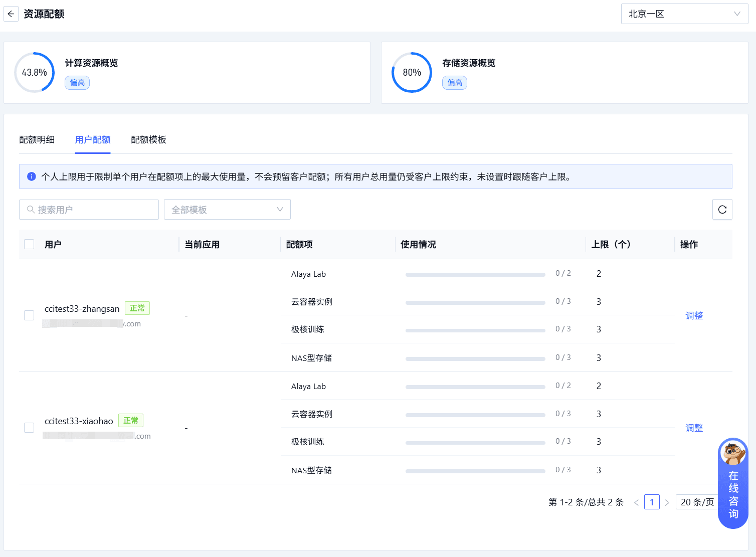Click xiaohao's 云容器实例 usage bar
Viewport: 756px width, 557px height.
(x=475, y=415)
